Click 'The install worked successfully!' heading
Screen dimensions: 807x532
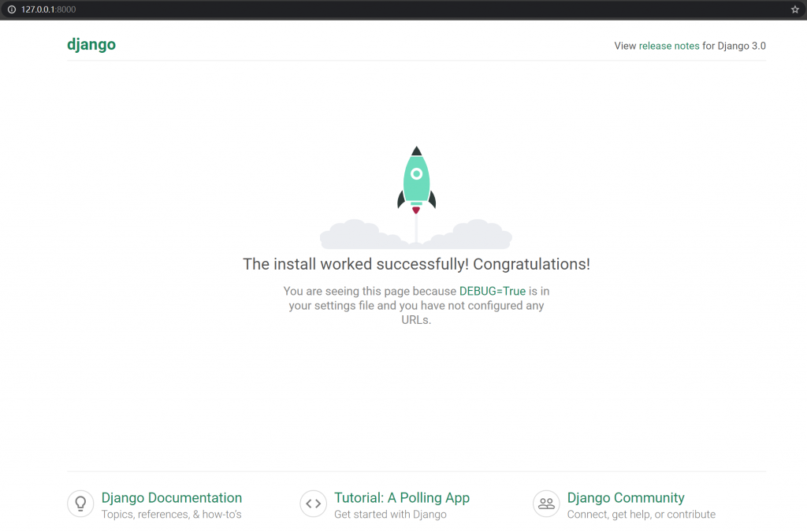416,264
